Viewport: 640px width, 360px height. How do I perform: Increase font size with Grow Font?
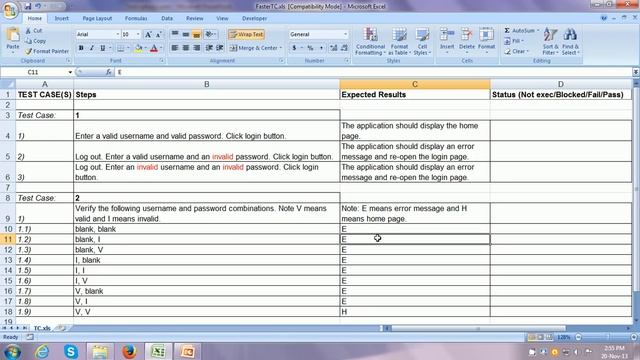148,35
